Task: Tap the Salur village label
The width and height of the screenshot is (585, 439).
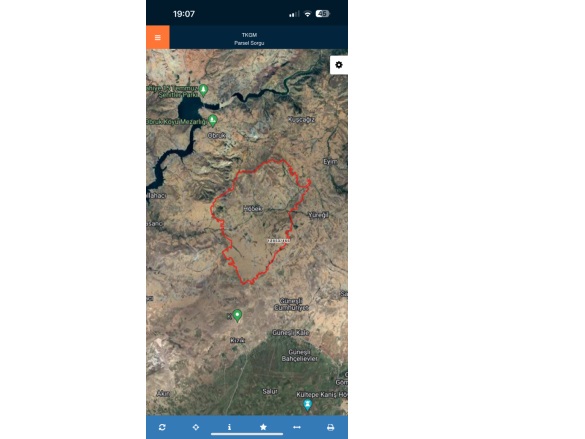Action: pos(270,391)
